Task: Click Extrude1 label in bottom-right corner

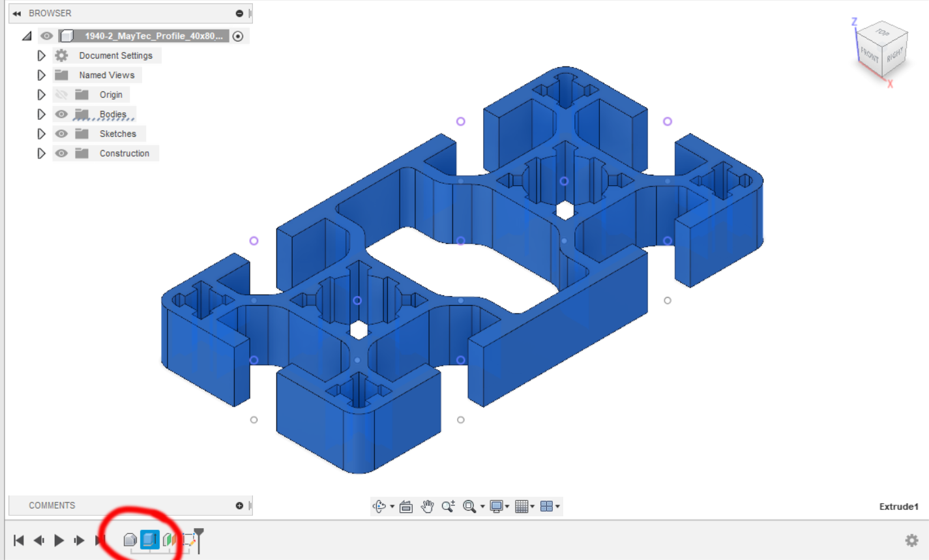Action: 898,506
